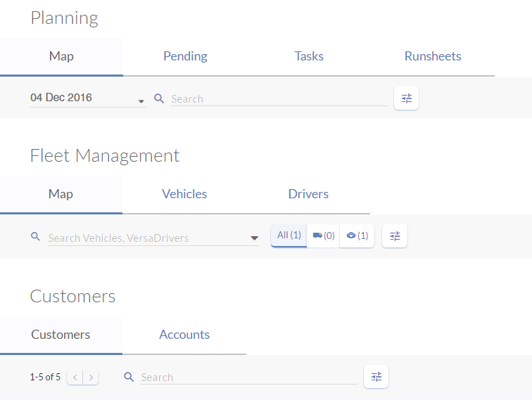Screen dimensions: 532x400
Task: Open the Customers filter settings icon
Action: pos(376,377)
